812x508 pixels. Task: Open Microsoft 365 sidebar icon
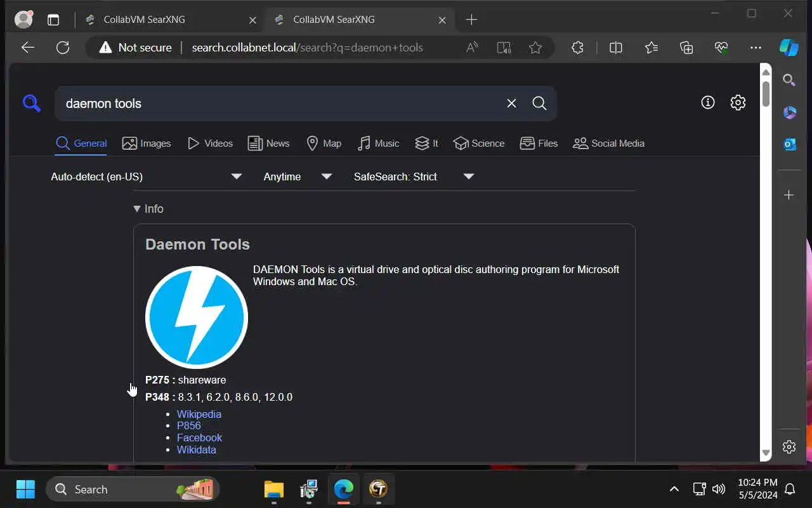[x=789, y=112]
